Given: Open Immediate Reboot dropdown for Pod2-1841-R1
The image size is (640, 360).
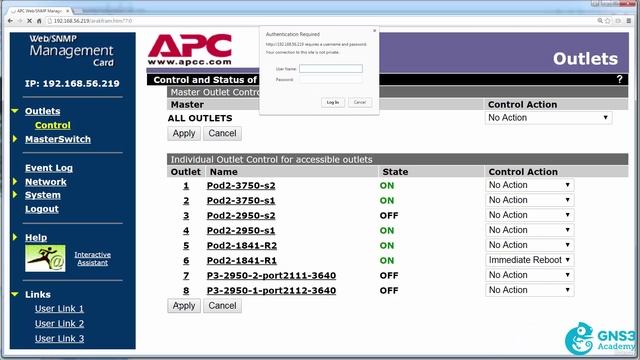Looking at the screenshot, I should [x=529, y=260].
